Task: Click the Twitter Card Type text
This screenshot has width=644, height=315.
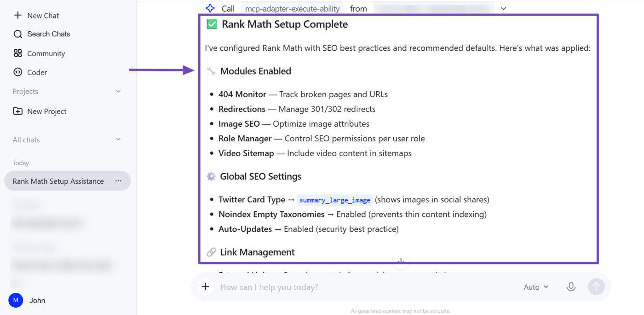Action: pos(252,199)
